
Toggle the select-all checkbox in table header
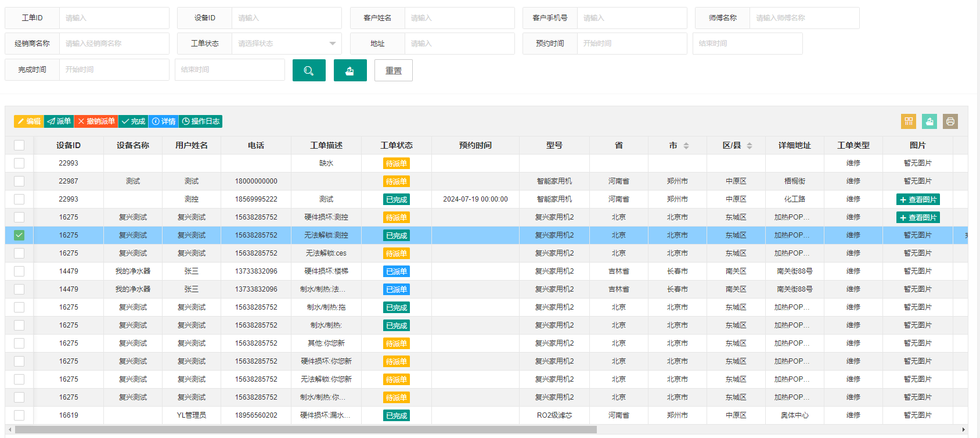point(19,145)
